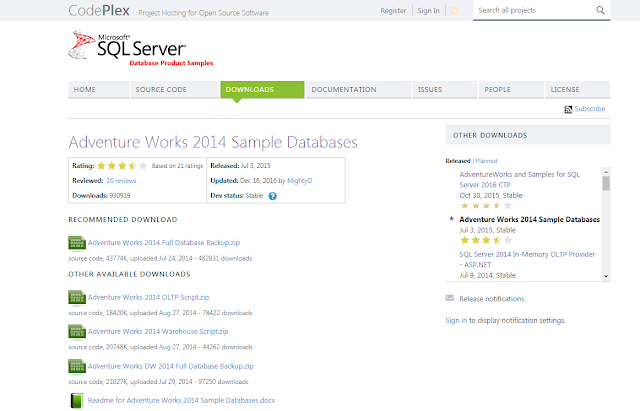The width and height of the screenshot is (640, 411).
Task: Open the PEOPLE tab
Action: 511,89
